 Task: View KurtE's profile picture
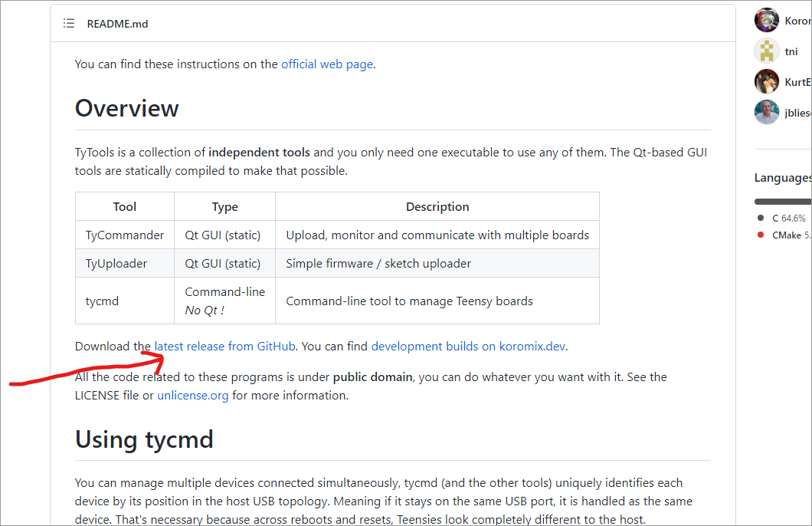766,81
